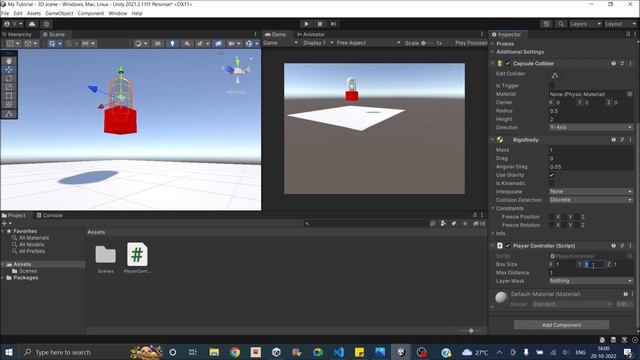Select the Hand (View) tool
Image resolution: width=640 pixels, height=360 pixels.
coord(9,61)
